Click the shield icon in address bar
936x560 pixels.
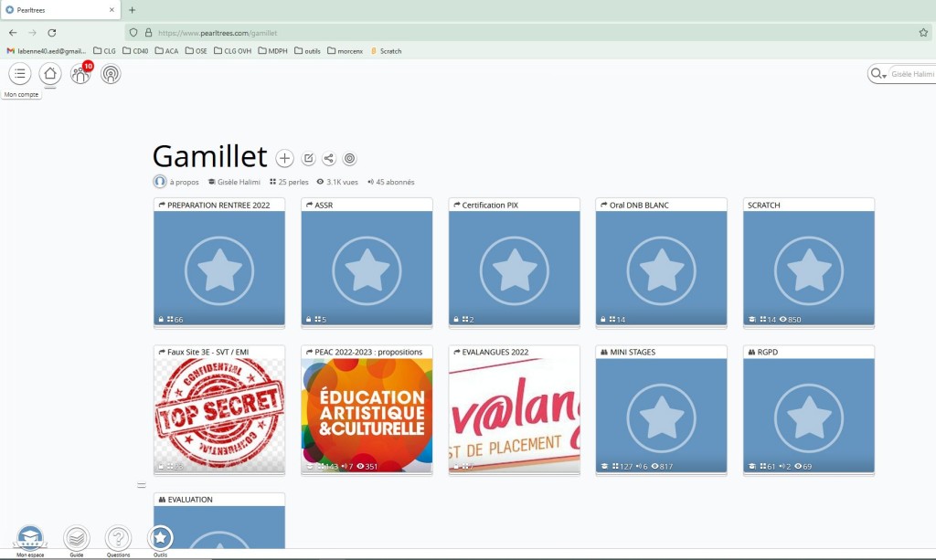(x=133, y=33)
